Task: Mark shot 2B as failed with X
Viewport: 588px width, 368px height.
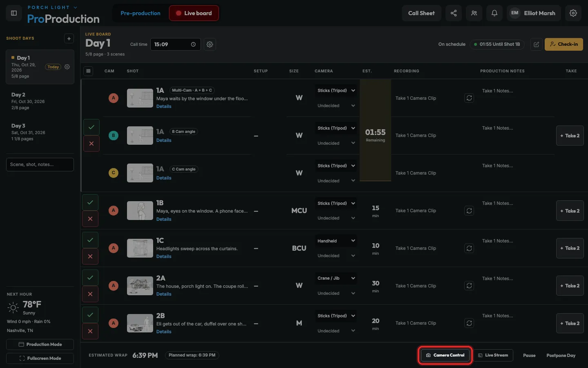Action: point(90,331)
